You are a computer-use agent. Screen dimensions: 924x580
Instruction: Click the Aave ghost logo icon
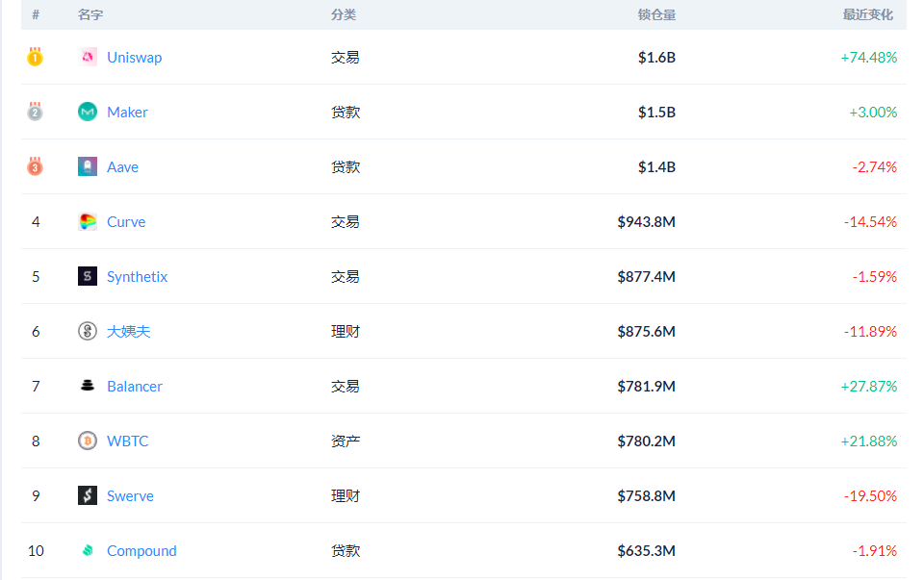click(88, 166)
